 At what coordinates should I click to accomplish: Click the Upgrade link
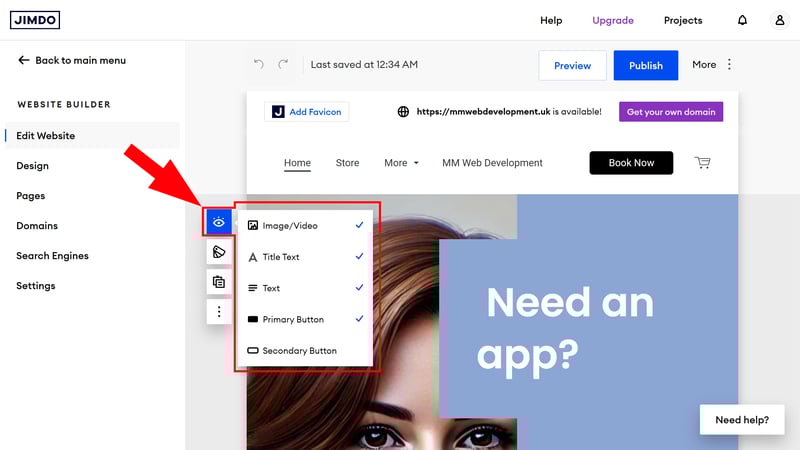tap(613, 20)
